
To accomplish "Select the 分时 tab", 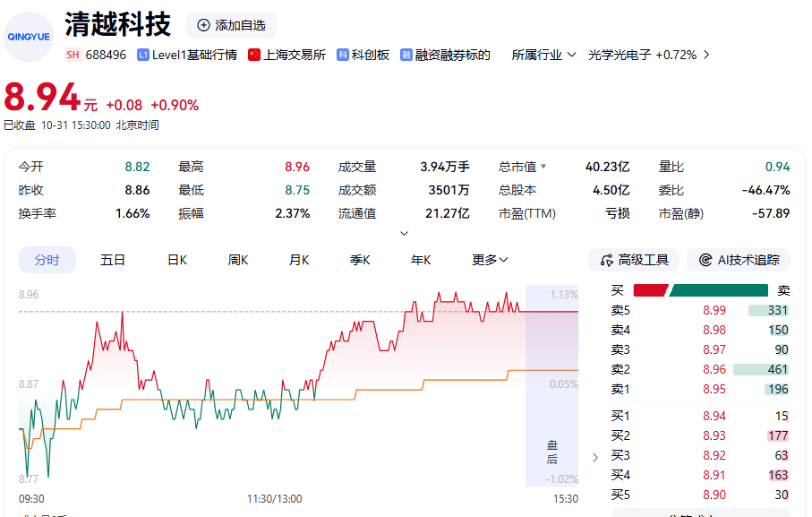I will click(x=47, y=260).
